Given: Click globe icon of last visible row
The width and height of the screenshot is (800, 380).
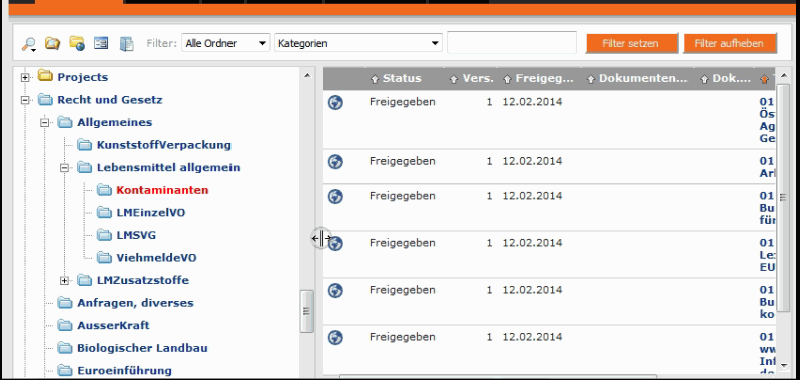Looking at the screenshot, I should [335, 337].
